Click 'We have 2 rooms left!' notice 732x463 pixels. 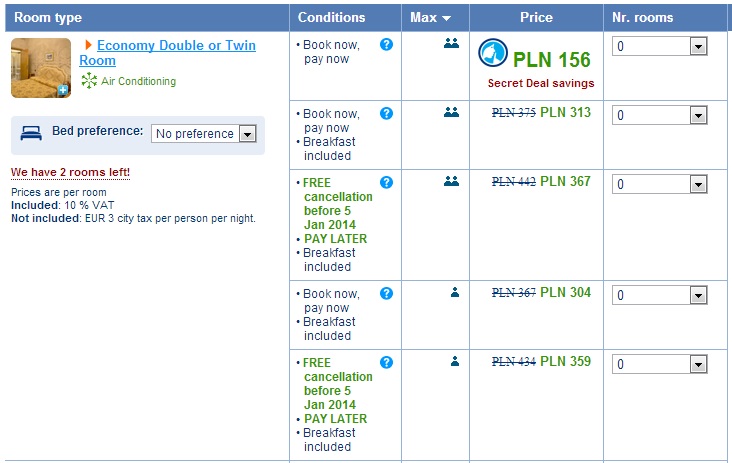click(70, 172)
